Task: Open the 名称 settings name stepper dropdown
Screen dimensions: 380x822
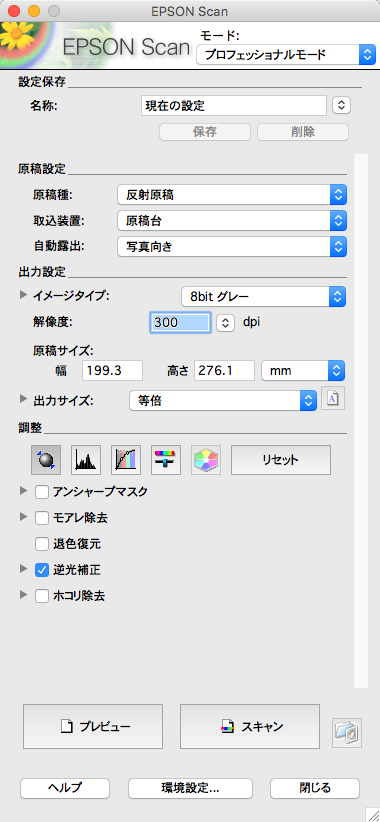Action: (x=341, y=105)
